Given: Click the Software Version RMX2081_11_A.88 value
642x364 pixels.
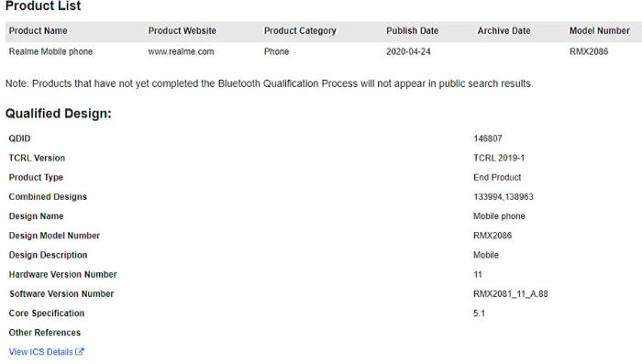Looking at the screenshot, I should pos(511,293).
